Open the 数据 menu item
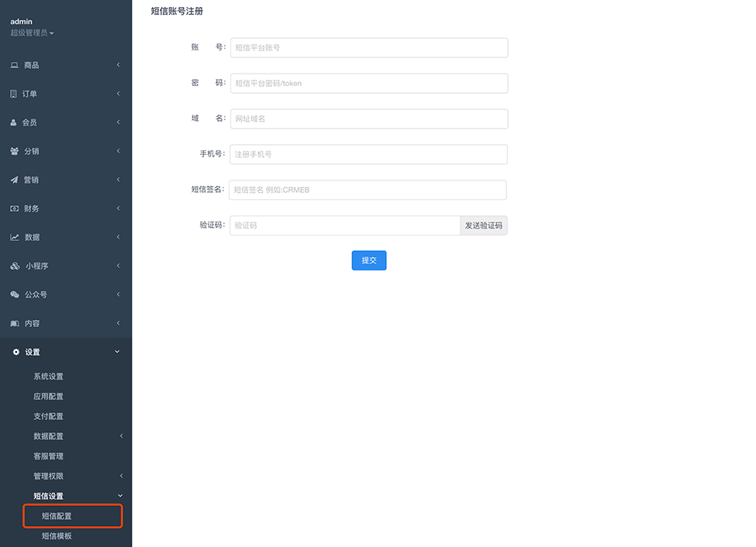The image size is (756, 547). [x=66, y=237]
